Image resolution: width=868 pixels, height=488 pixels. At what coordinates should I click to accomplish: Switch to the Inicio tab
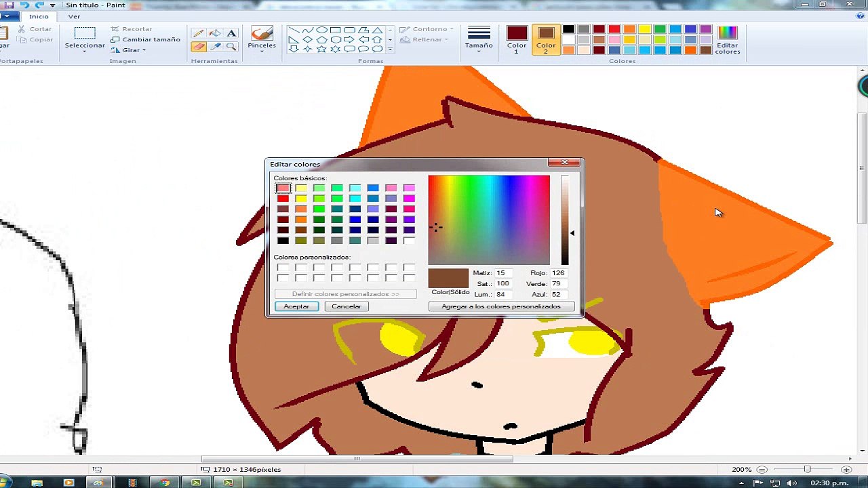pyautogui.click(x=39, y=16)
